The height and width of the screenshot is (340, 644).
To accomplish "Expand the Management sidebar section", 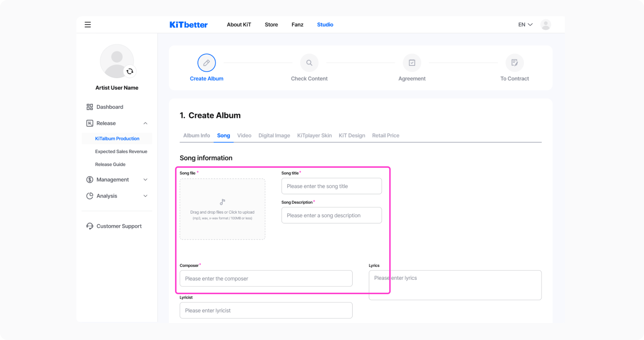I will [145, 180].
